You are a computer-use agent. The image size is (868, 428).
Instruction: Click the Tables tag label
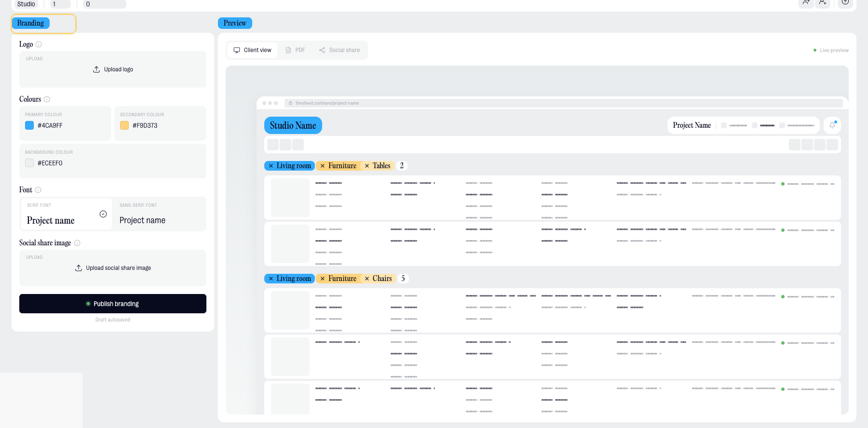[x=381, y=166]
